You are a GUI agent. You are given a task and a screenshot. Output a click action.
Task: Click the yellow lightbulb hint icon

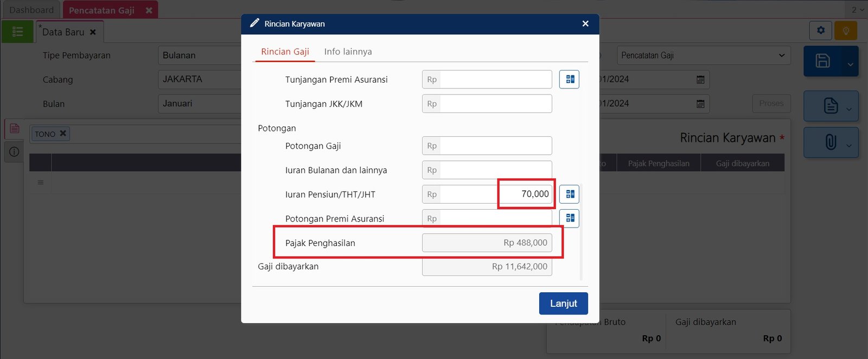(845, 30)
